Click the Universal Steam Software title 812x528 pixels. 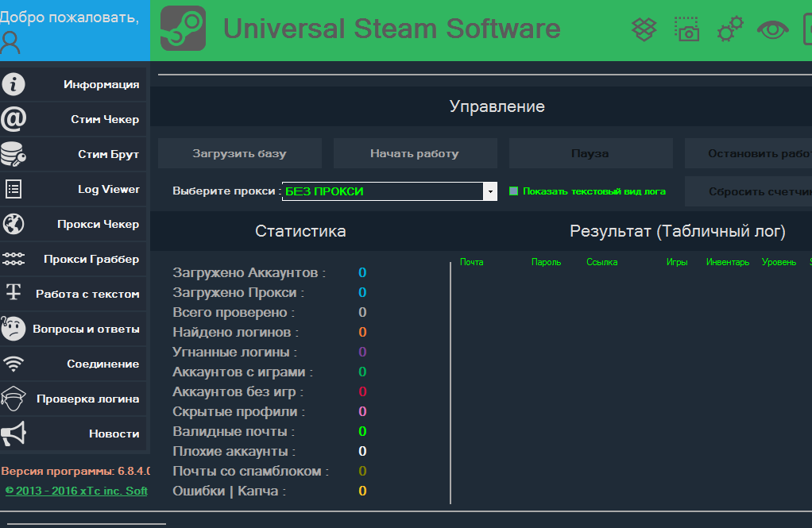pos(392,29)
